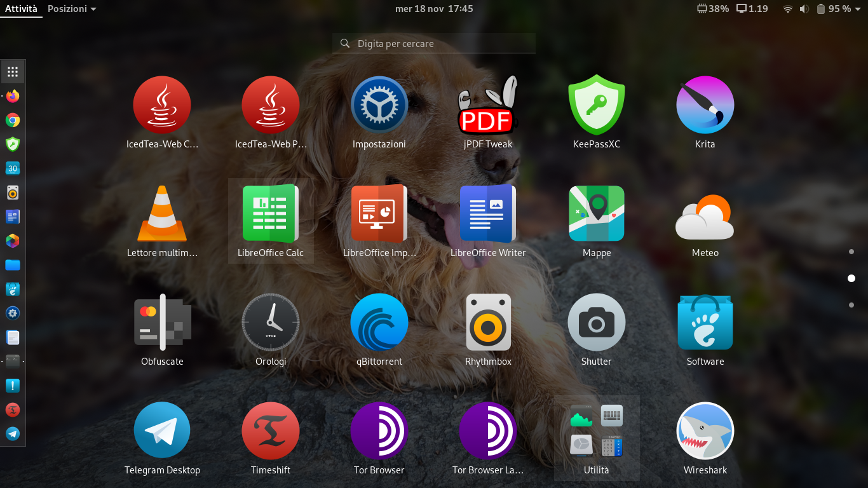Open the Wi-Fi status icon
The height and width of the screenshot is (488, 868).
(x=788, y=9)
